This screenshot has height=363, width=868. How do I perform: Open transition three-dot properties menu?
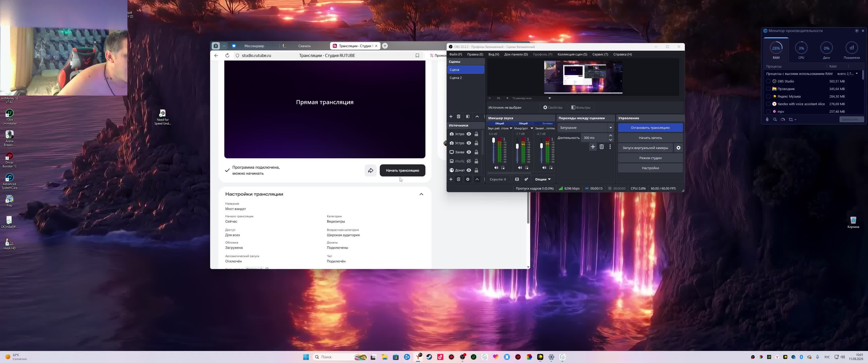[610, 147]
